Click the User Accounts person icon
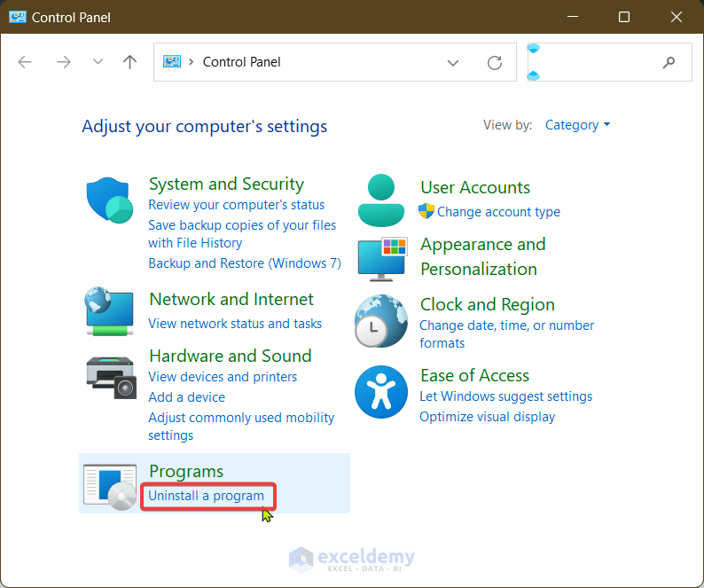 pos(381,200)
